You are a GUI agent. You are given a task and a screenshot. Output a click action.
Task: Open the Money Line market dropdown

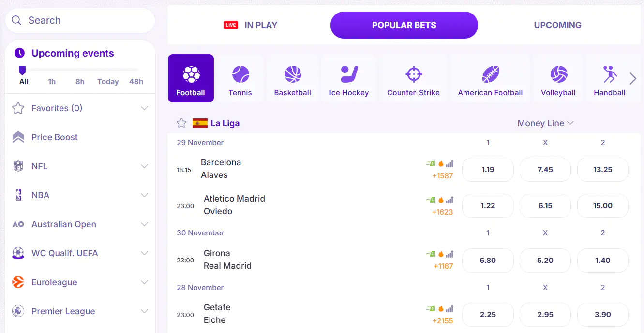(x=545, y=123)
